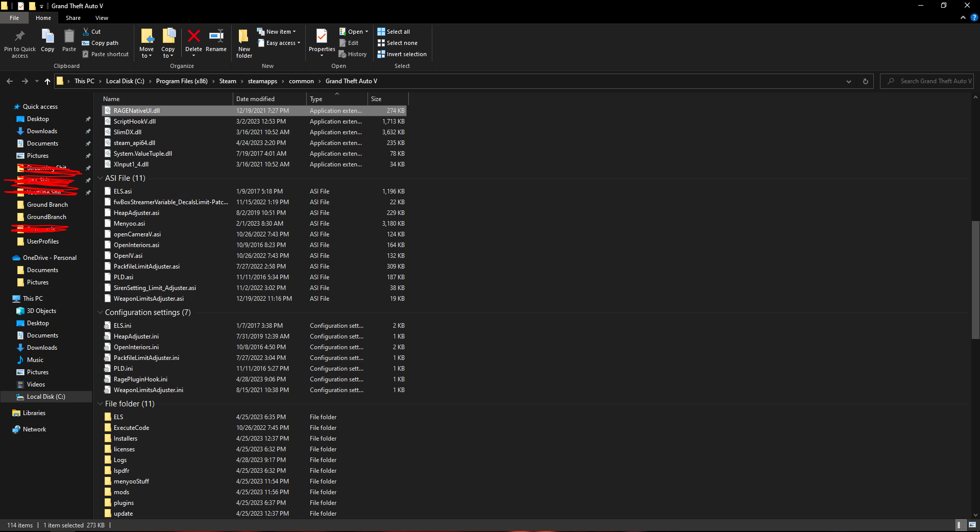Collapse the File folder group
The image size is (980, 532).
[100, 404]
